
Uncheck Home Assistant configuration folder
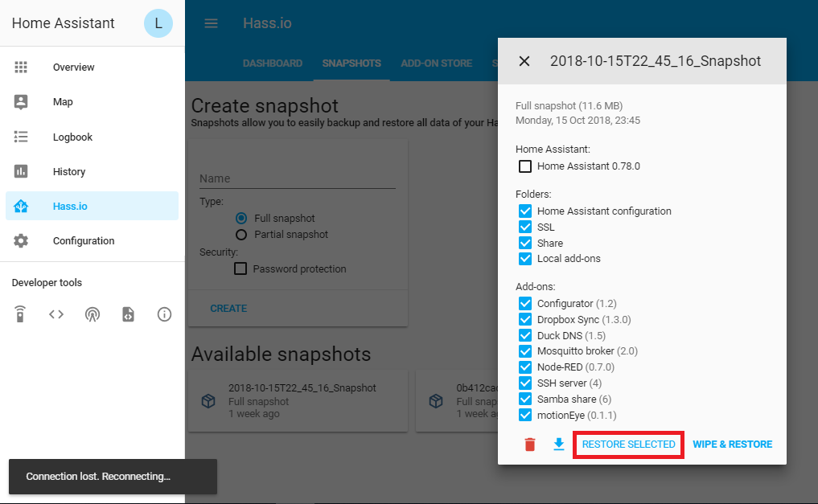click(525, 211)
